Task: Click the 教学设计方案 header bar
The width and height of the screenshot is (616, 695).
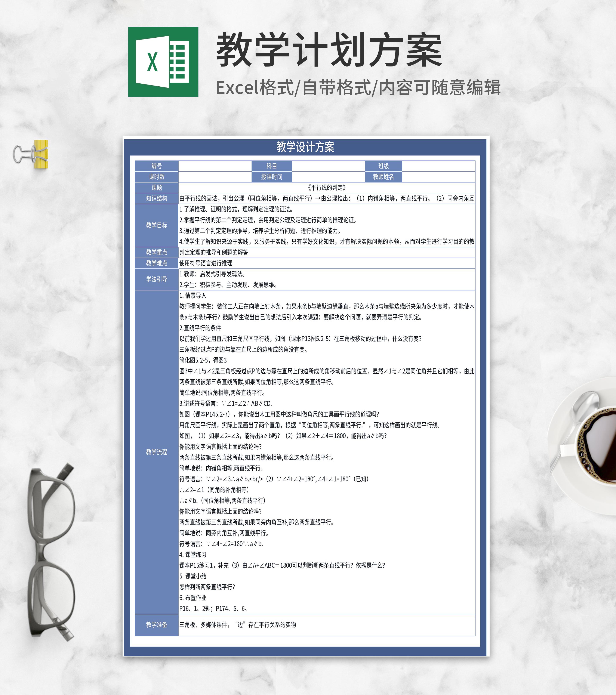Action: 305,147
